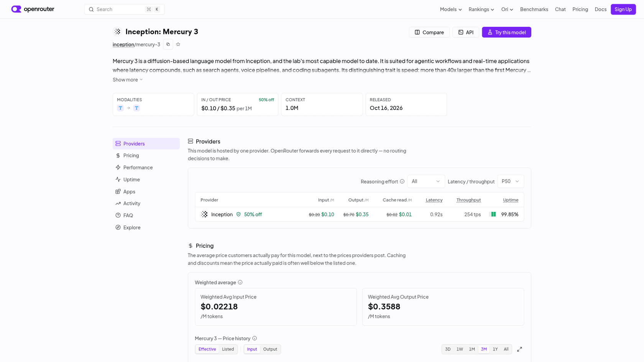Set chart range to 1Y
This screenshot has width=644, height=362.
pos(495,349)
